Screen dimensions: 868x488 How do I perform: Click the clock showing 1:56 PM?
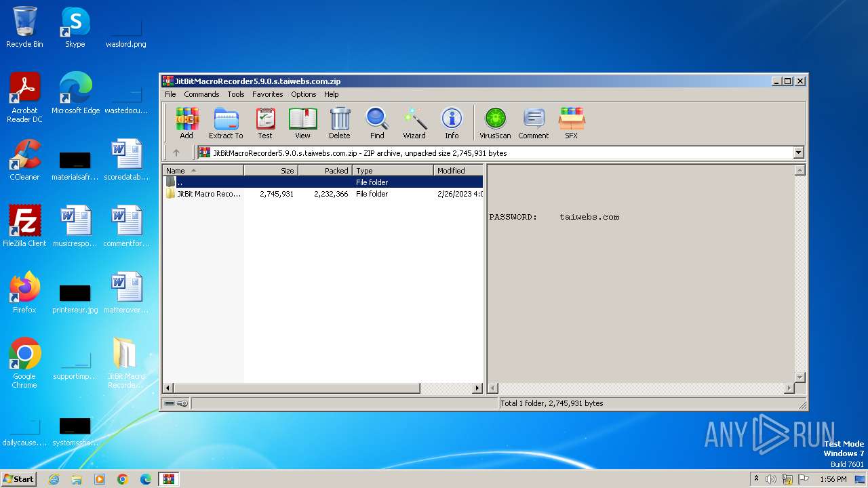[x=833, y=479]
